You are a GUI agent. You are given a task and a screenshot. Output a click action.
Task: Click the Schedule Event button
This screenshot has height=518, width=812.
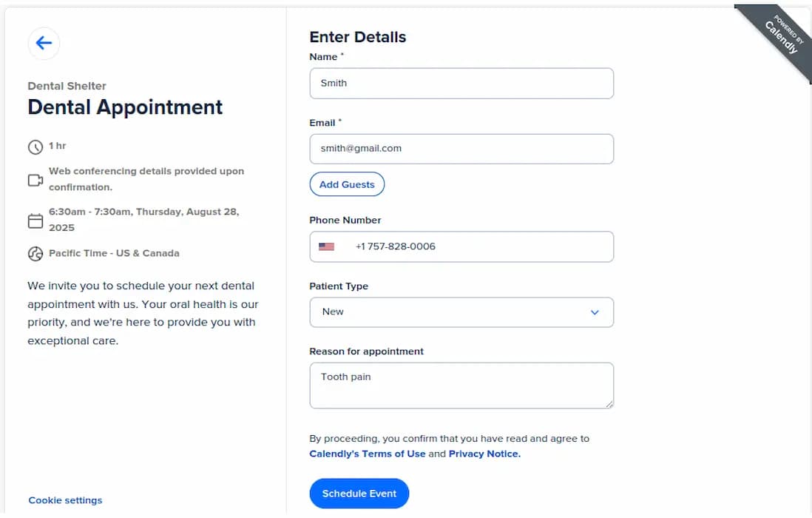coord(359,494)
